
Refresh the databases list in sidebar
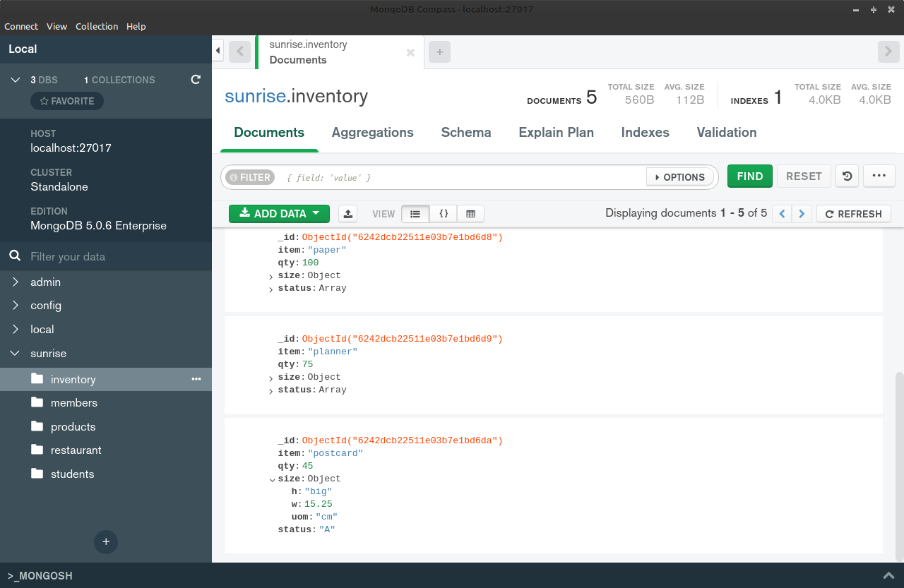pos(196,80)
